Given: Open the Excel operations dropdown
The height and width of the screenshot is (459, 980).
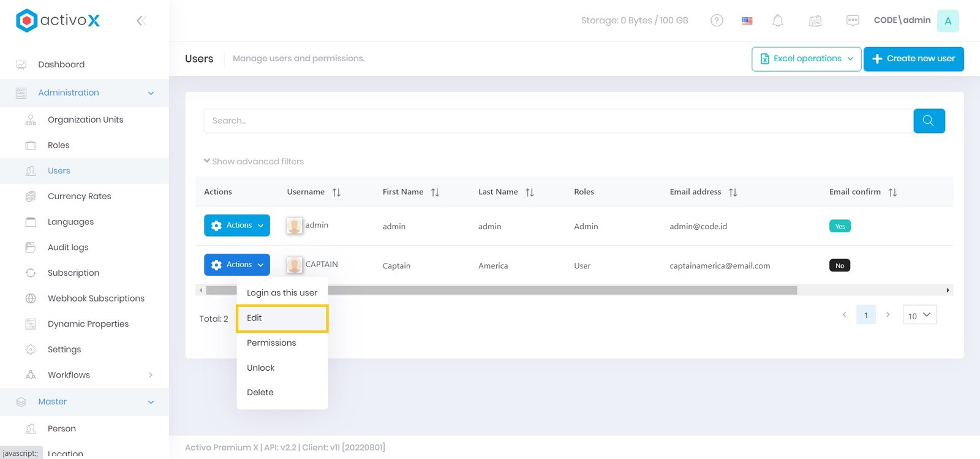Looking at the screenshot, I should pyautogui.click(x=806, y=59).
